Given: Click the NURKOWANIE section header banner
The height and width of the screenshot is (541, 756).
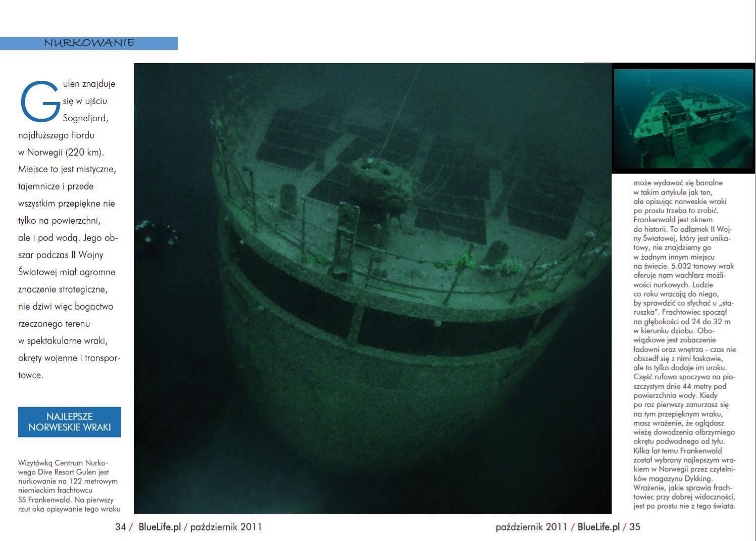Looking at the screenshot, I should pyautogui.click(x=89, y=43).
